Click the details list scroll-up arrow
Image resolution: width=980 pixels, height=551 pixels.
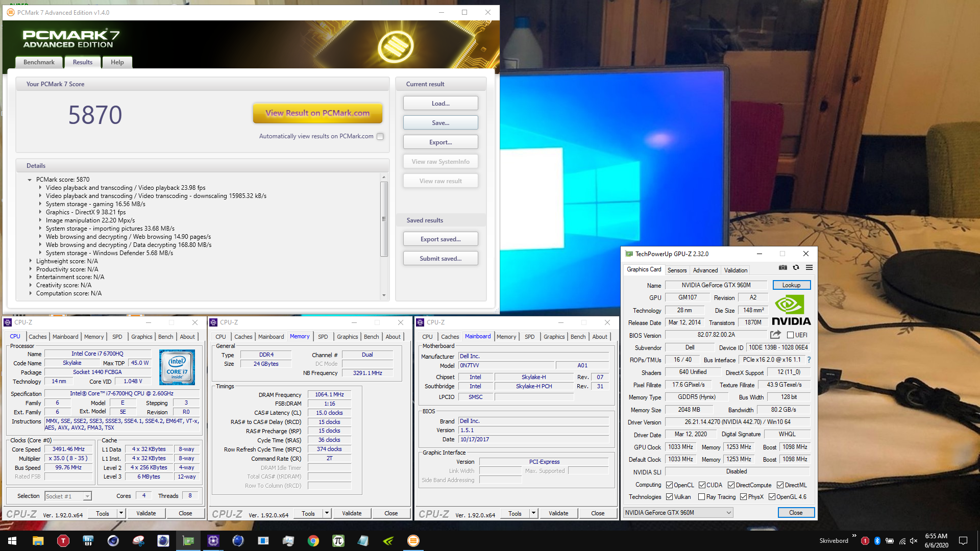click(x=384, y=177)
